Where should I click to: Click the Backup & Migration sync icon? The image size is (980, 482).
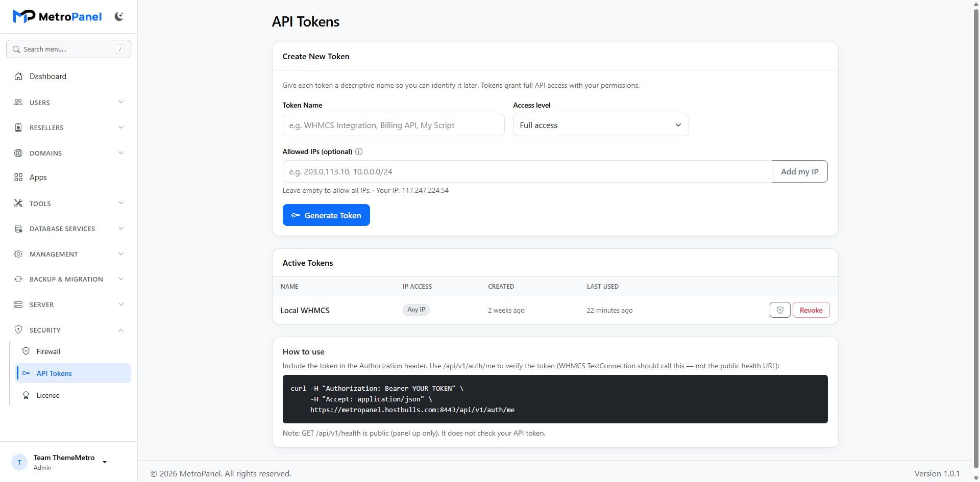click(x=18, y=280)
